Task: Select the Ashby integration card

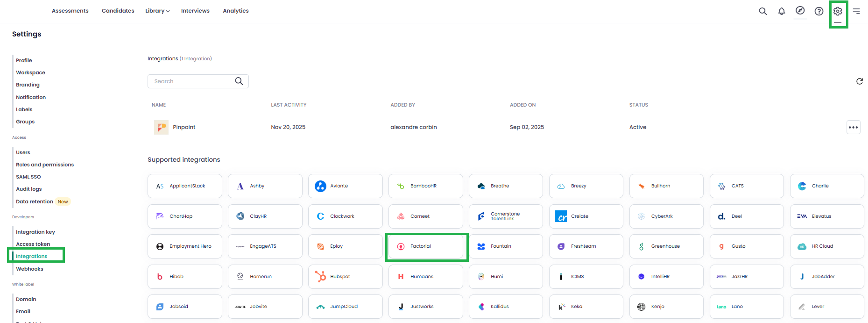Action: click(265, 186)
